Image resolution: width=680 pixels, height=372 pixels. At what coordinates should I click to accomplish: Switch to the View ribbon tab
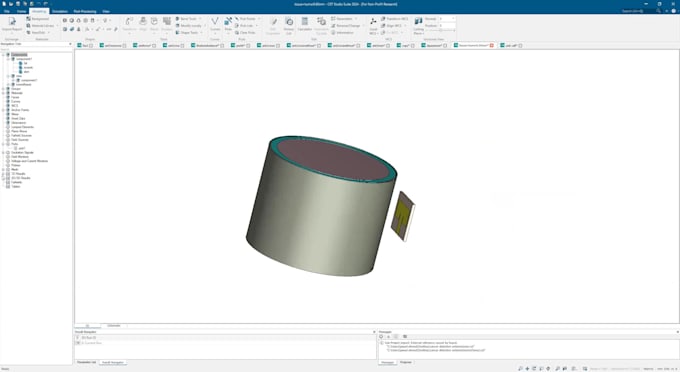(x=106, y=11)
